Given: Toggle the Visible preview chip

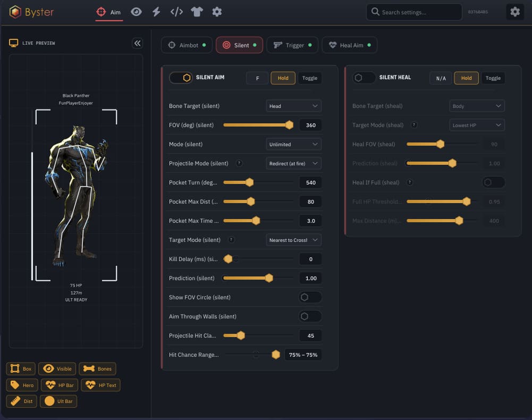Looking at the screenshot, I should pyautogui.click(x=57, y=369).
